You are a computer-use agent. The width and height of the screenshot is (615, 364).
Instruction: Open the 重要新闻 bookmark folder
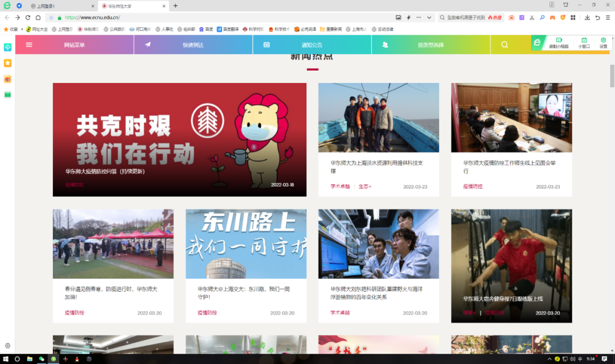[x=331, y=29]
